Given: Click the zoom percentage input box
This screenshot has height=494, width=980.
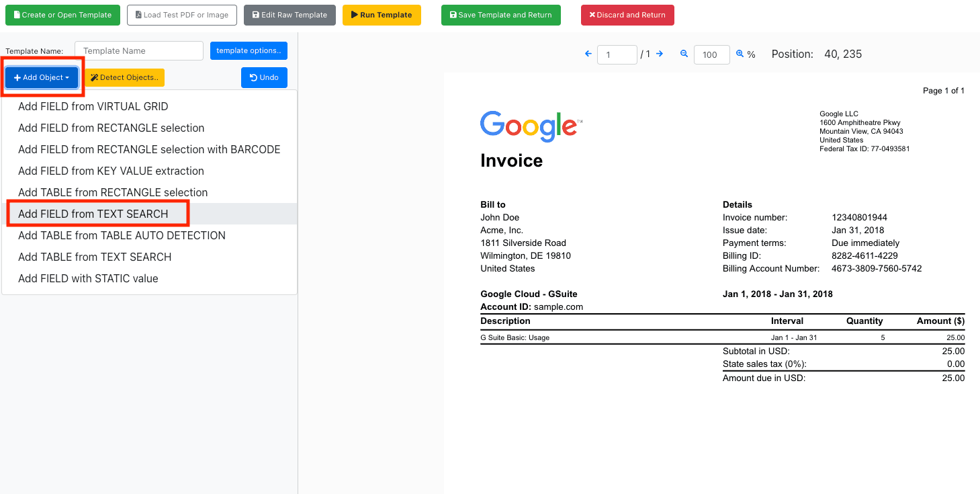Looking at the screenshot, I should (x=711, y=55).
